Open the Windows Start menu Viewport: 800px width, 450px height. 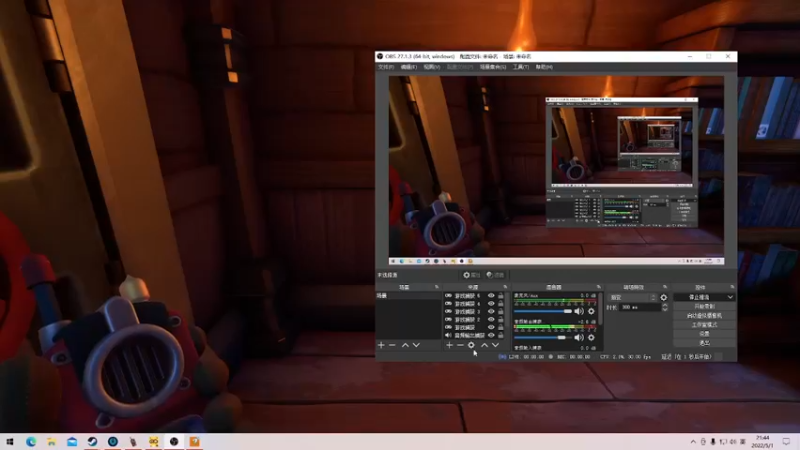[x=10, y=441]
